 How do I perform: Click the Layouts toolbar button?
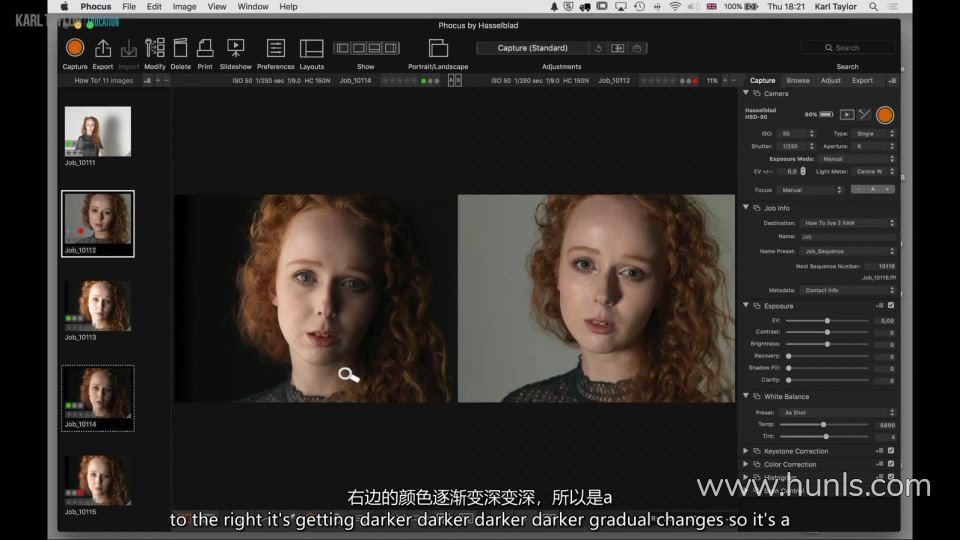pos(312,48)
